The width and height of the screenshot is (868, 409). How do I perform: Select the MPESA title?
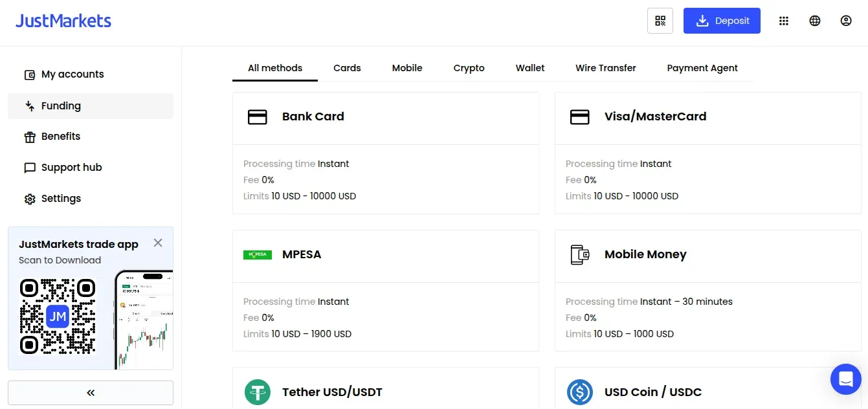[x=302, y=254]
